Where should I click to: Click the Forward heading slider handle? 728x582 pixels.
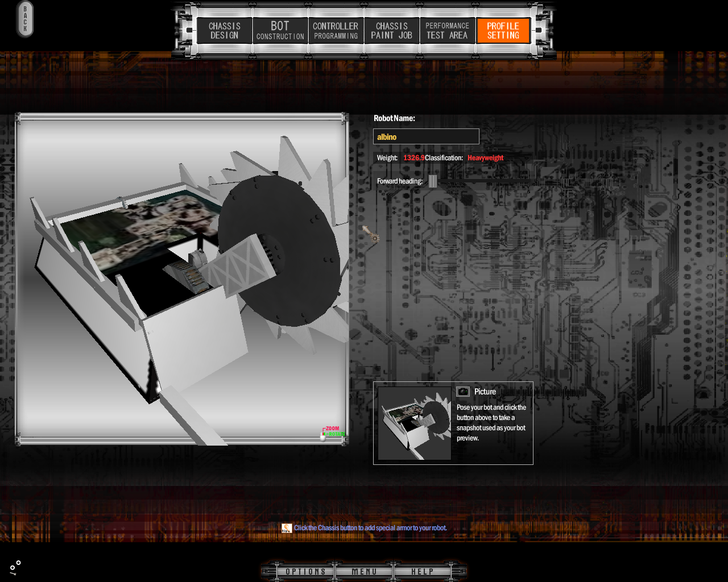[433, 181]
